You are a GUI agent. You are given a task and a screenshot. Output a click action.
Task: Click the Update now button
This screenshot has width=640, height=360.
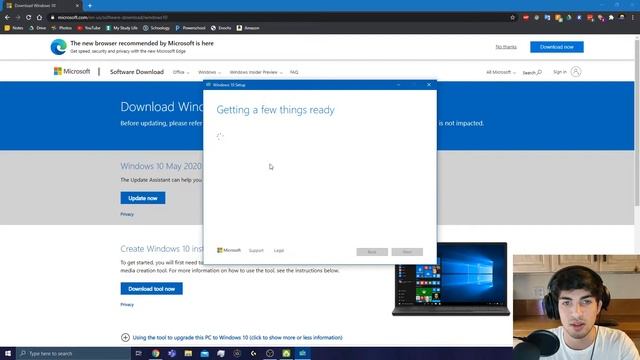point(143,198)
